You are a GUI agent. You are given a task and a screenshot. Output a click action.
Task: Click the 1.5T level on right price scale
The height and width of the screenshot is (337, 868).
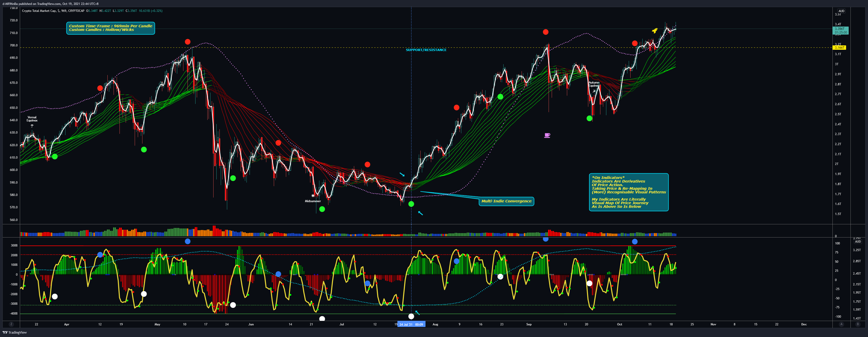point(838,214)
